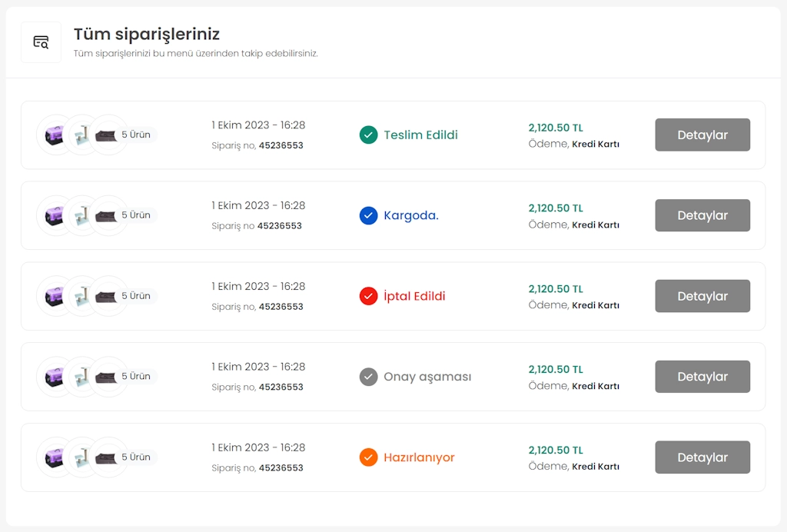Click dark product thumbnail in Teslim Edildi order
The height and width of the screenshot is (532, 787).
click(106, 135)
